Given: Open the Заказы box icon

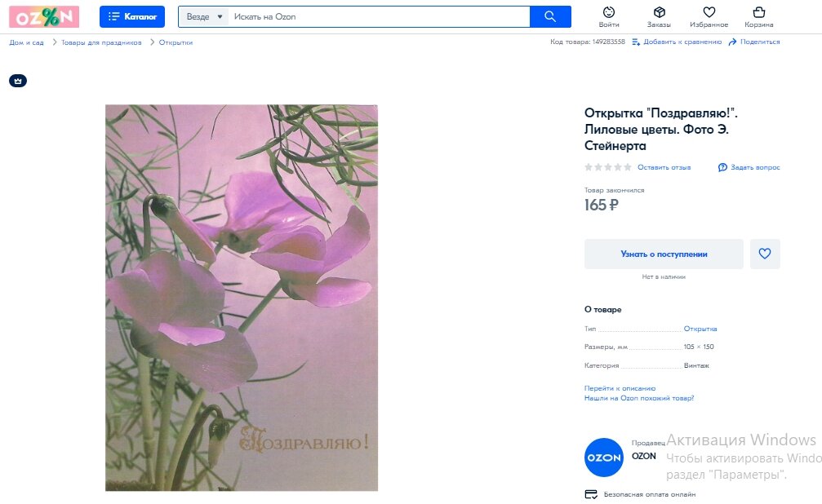Looking at the screenshot, I should point(659,12).
